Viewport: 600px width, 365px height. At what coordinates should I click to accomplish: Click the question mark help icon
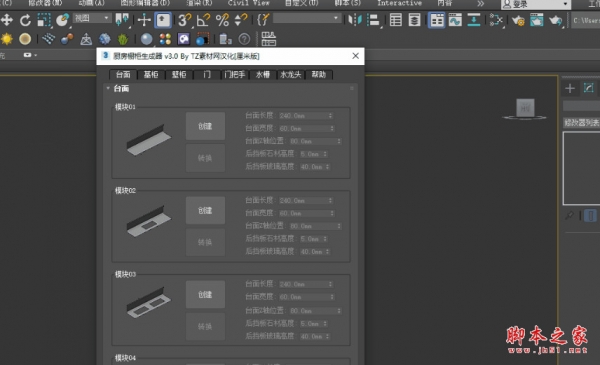[x=244, y=39]
